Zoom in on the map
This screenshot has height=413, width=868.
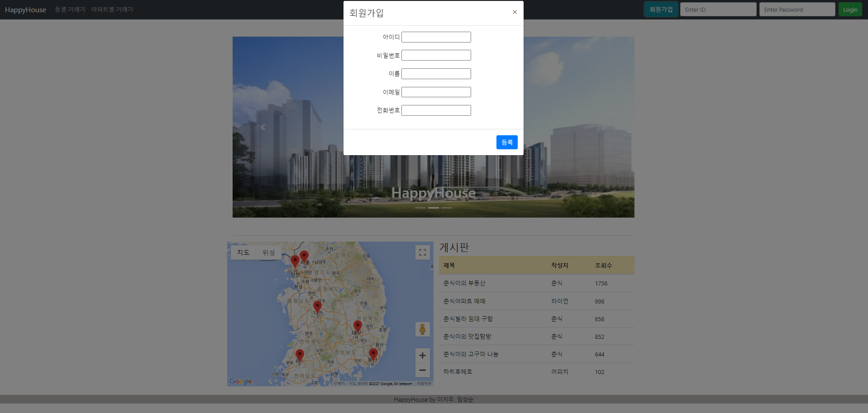click(423, 356)
